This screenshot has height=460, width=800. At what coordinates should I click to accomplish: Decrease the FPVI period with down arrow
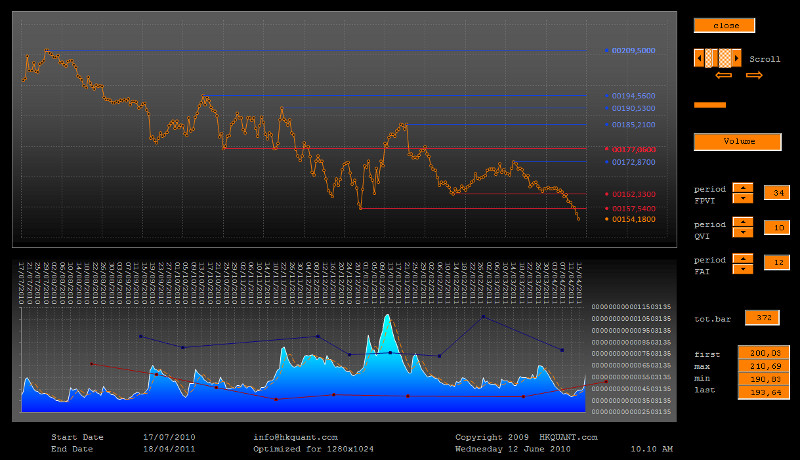(x=743, y=197)
